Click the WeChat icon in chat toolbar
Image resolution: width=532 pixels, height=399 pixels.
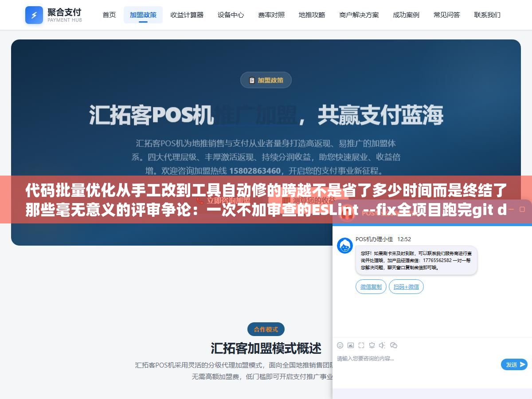coord(394,345)
